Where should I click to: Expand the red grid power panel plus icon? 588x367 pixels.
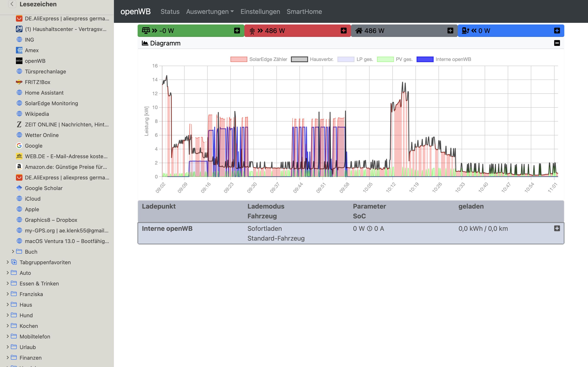click(344, 31)
